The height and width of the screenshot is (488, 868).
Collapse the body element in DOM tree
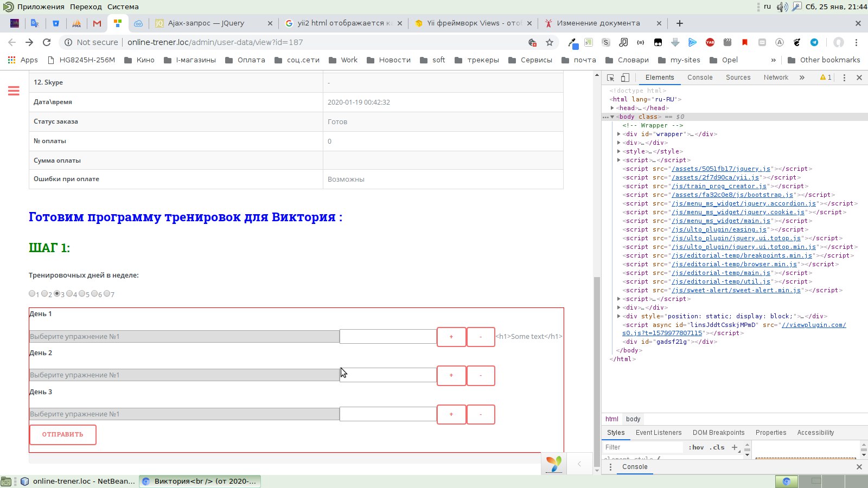click(612, 117)
